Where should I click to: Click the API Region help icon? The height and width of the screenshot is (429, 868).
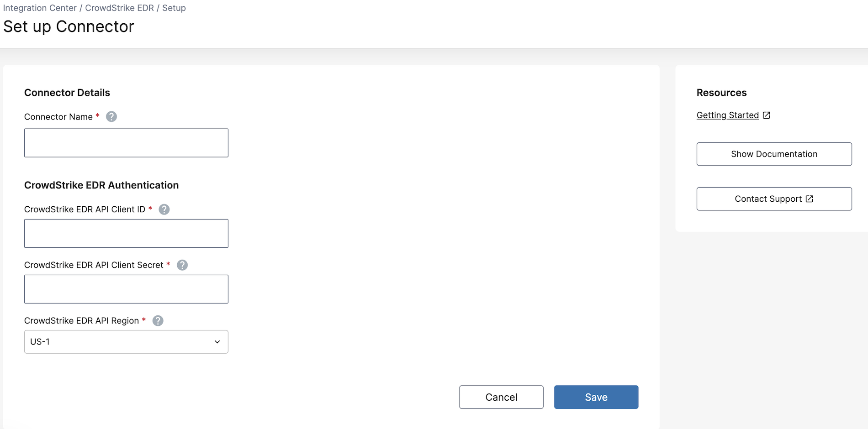tap(158, 321)
